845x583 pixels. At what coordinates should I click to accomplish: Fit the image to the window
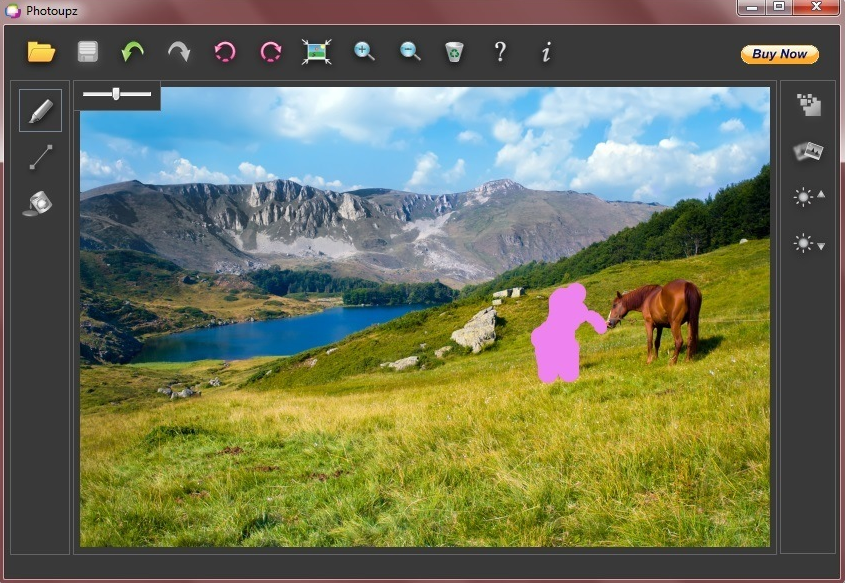click(x=316, y=52)
